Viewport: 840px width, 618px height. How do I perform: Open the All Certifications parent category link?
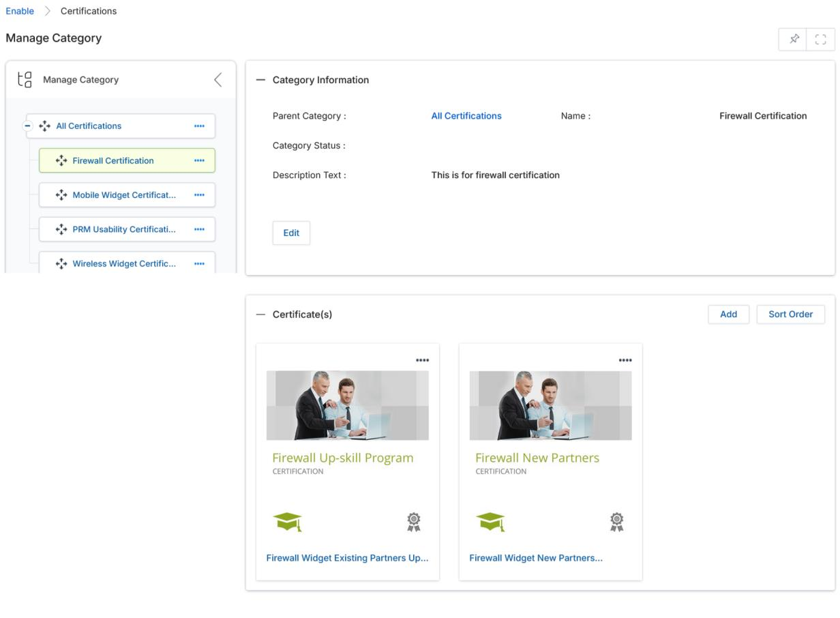point(466,116)
